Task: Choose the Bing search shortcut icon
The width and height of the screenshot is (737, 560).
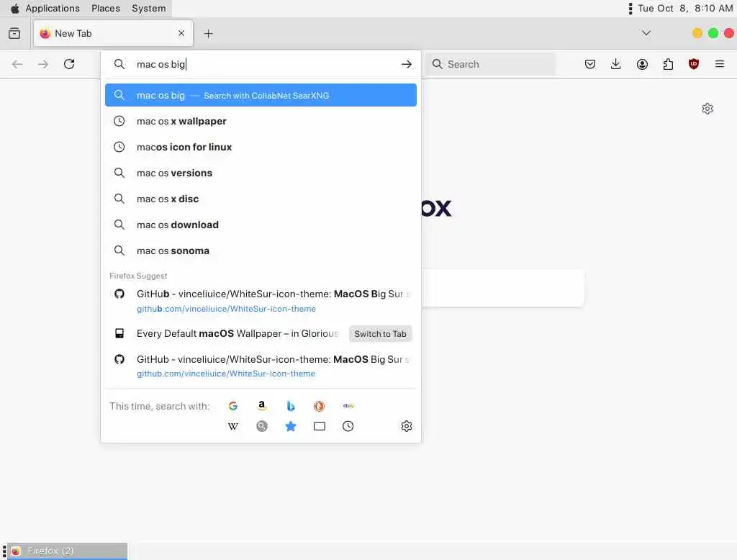Action: pyautogui.click(x=291, y=406)
